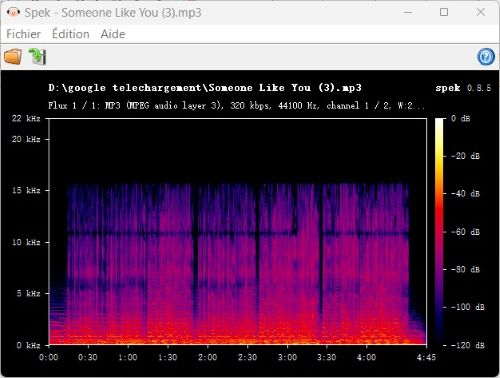
Task: Click the 2:00 time label
Action: [207, 357]
